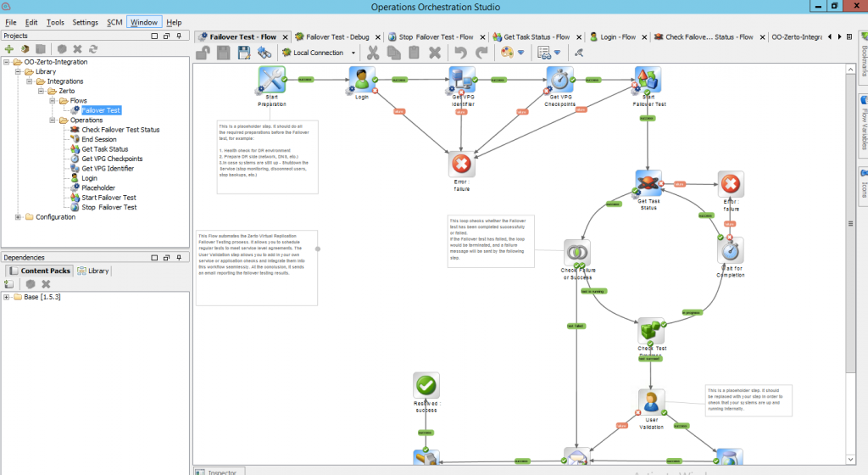
Task: Open the File menu
Action: point(10,22)
